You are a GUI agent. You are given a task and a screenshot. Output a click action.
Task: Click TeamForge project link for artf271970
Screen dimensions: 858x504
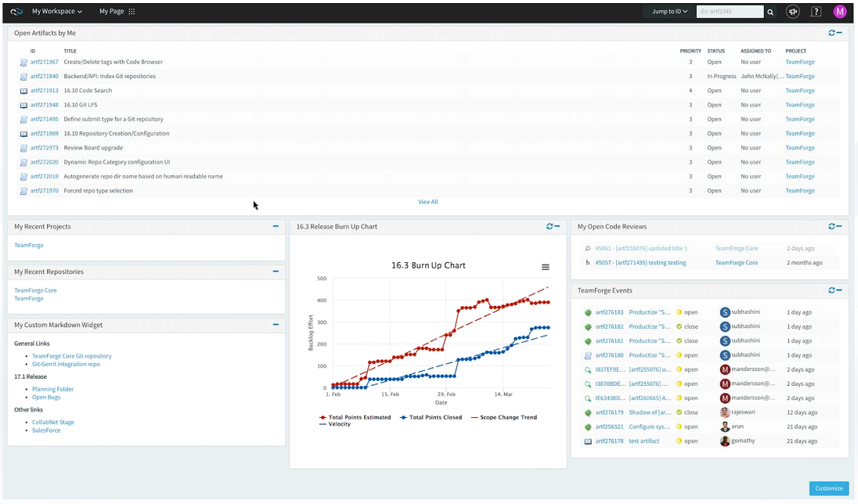tap(800, 190)
